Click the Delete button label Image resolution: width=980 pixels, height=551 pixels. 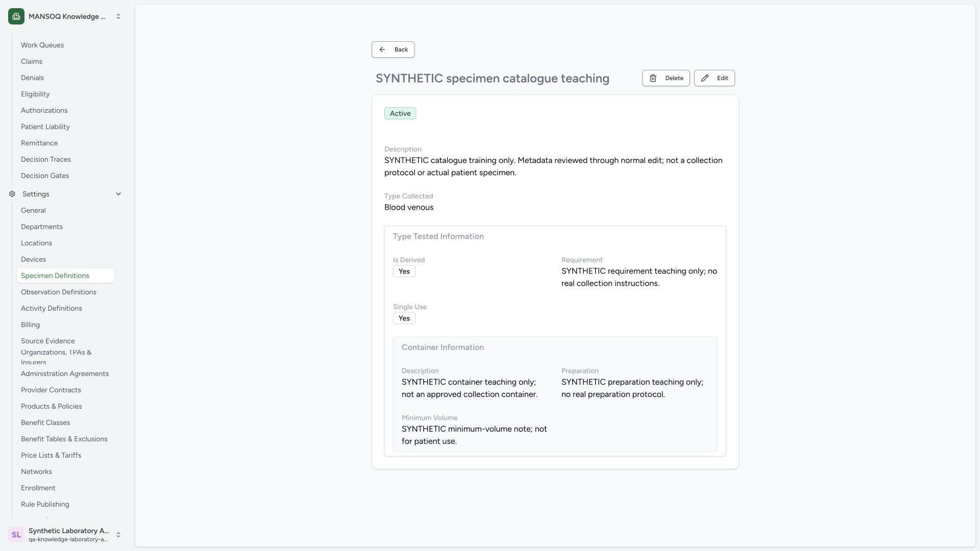[x=674, y=78]
